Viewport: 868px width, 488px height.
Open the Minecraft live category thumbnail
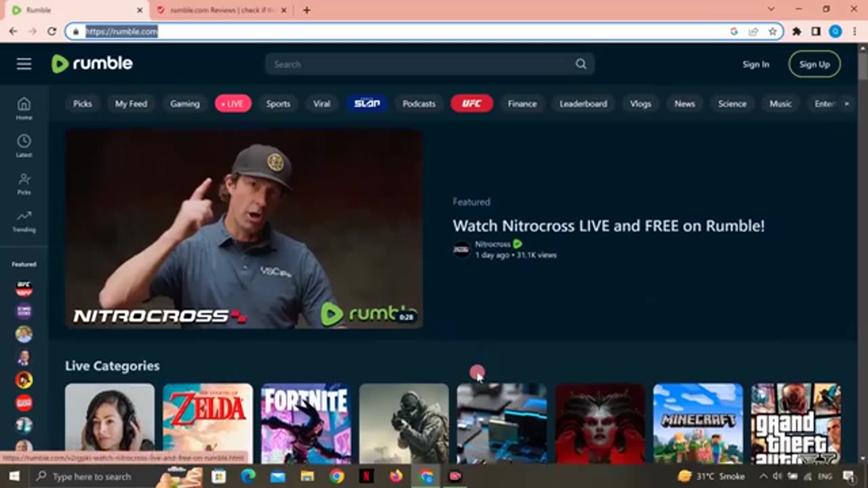tap(698, 423)
